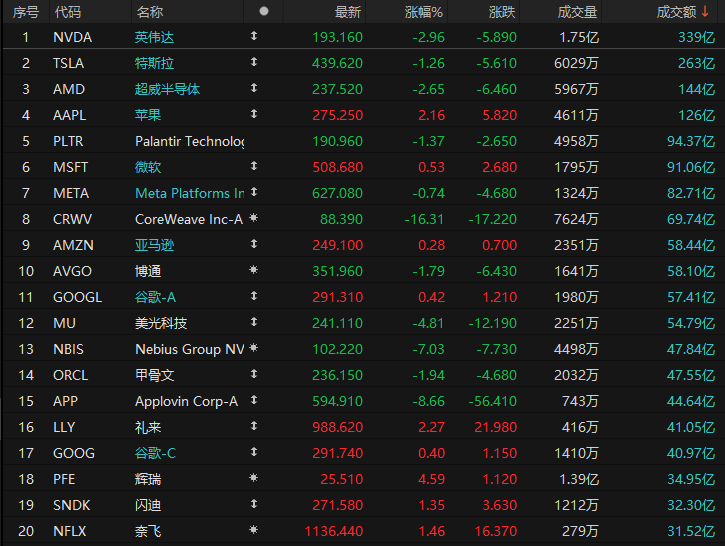Open the 超威半导体 stock name link

point(167,89)
